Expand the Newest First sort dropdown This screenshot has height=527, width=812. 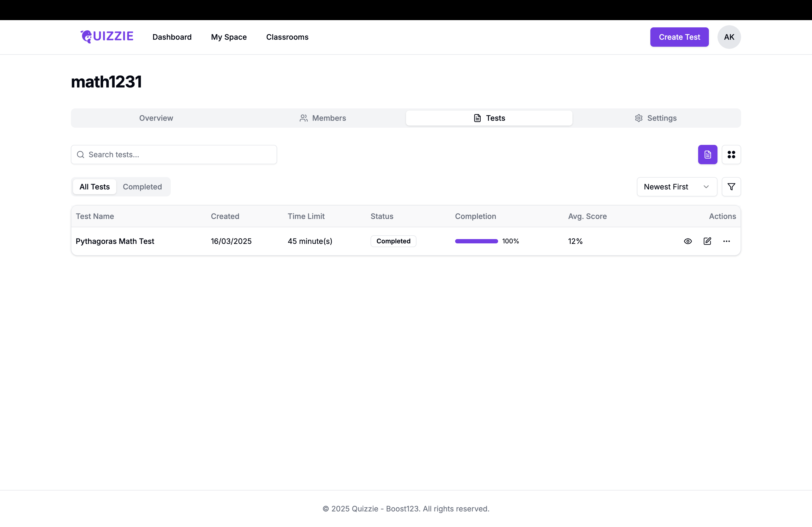[677, 186]
